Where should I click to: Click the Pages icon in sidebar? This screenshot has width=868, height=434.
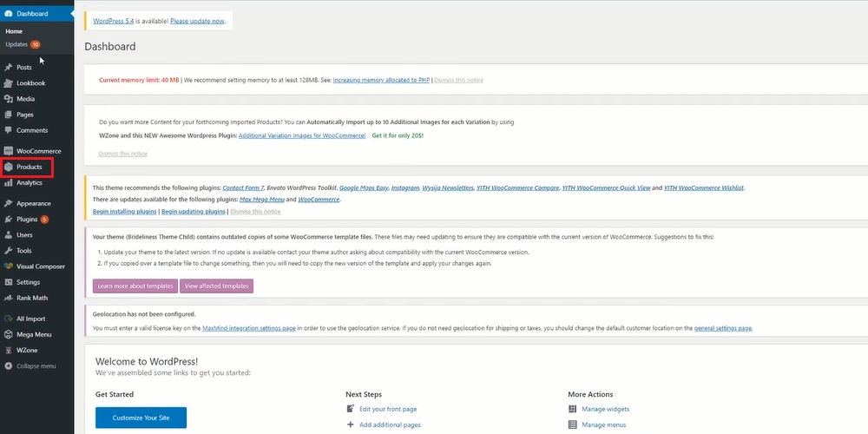point(9,115)
